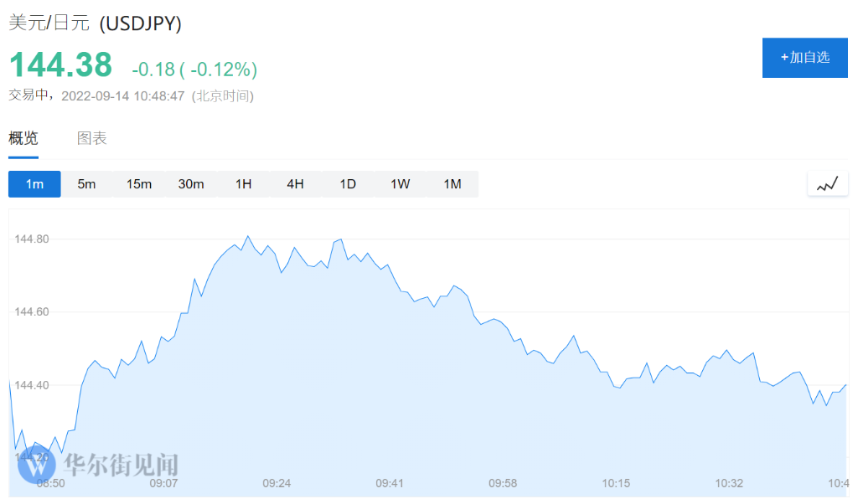858x504 pixels.
Task: Select the 1m timeframe
Action: click(x=34, y=184)
